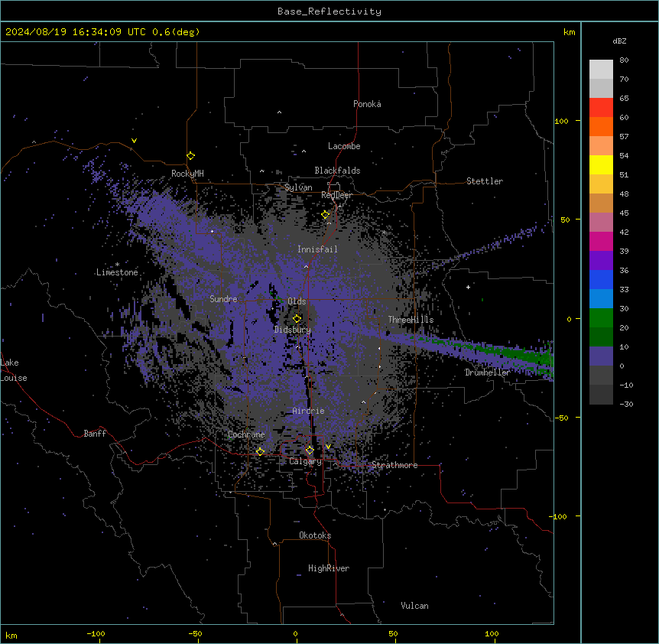
Task: Click the yellow diamond marker above Calgary label
Action: (310, 450)
